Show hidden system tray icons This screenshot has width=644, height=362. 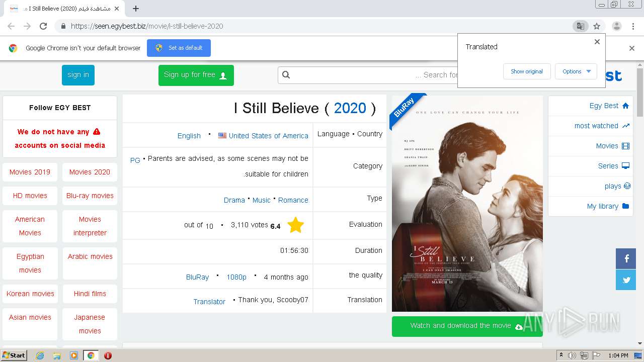(561, 355)
